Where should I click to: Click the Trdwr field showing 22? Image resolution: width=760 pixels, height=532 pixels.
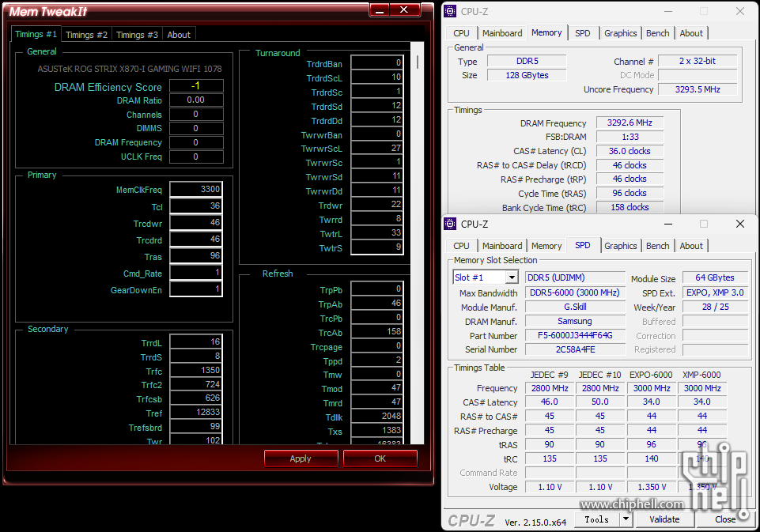376,204
